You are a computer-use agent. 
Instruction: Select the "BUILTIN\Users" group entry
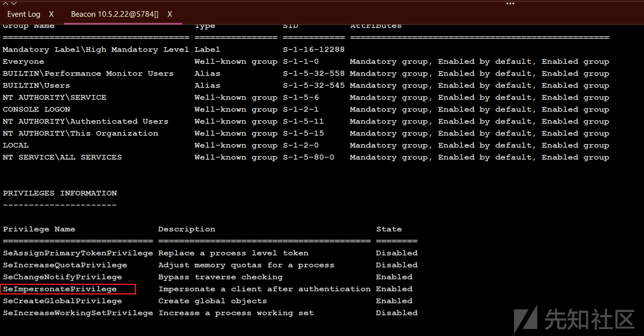(x=36, y=85)
